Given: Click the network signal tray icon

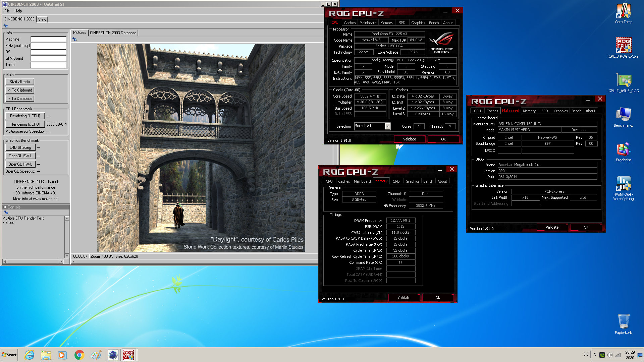Looking at the screenshot, I should coord(618,355).
